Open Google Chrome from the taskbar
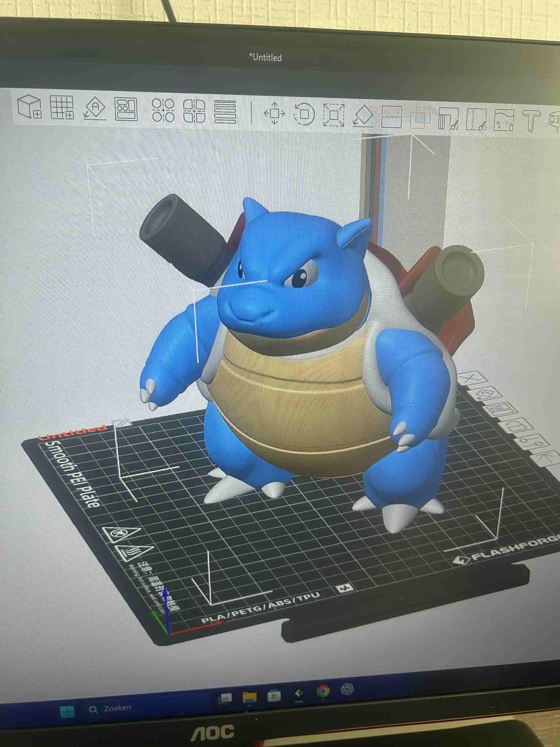Viewport: 560px width, 747px height. [x=323, y=691]
